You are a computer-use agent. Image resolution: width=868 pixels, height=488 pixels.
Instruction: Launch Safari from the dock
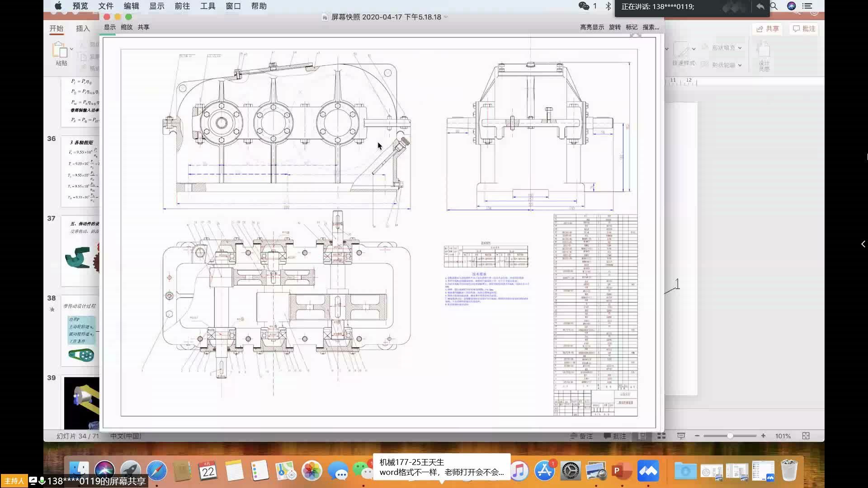(x=156, y=471)
